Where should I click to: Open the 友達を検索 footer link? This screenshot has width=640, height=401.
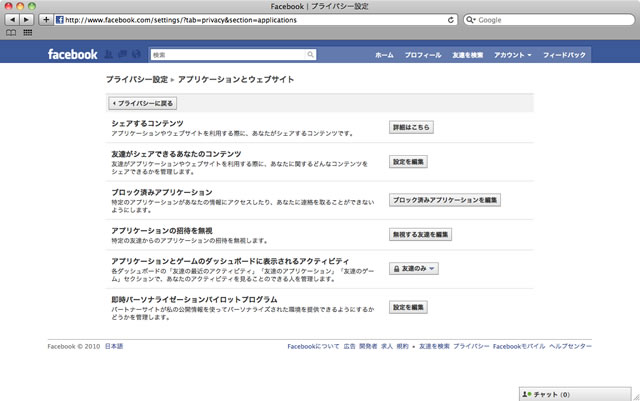click(434, 346)
